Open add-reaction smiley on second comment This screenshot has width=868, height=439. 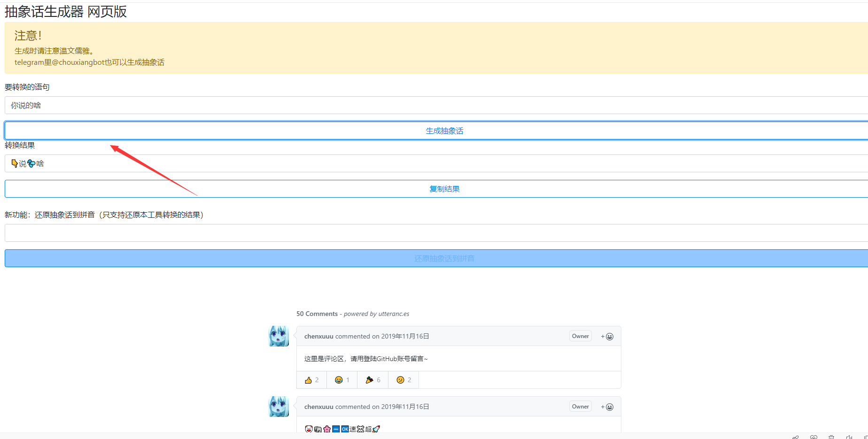point(607,407)
